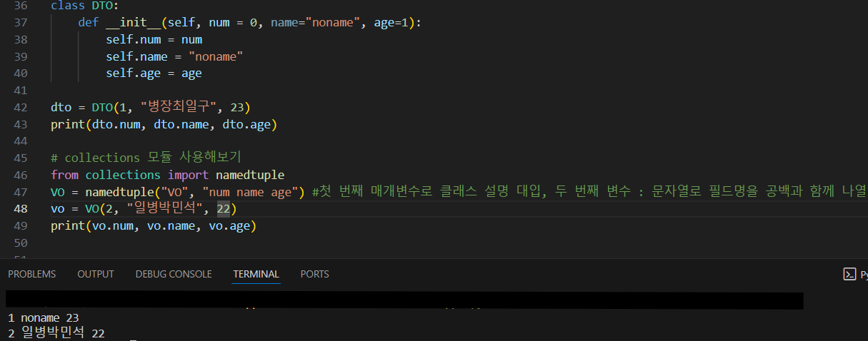Viewport: 868px width, 341px height.
Task: Click the '__init__' method name
Action: point(133,22)
